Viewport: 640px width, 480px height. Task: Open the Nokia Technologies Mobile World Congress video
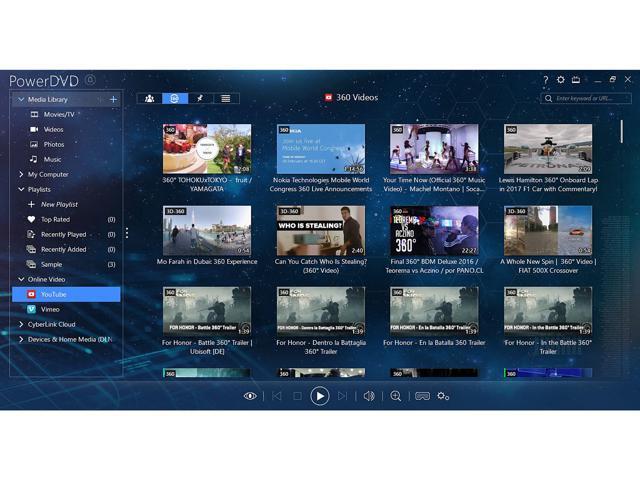321,149
